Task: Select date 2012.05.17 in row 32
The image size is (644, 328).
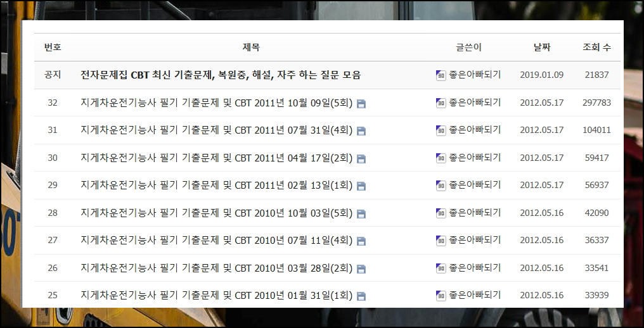Action: tap(542, 103)
